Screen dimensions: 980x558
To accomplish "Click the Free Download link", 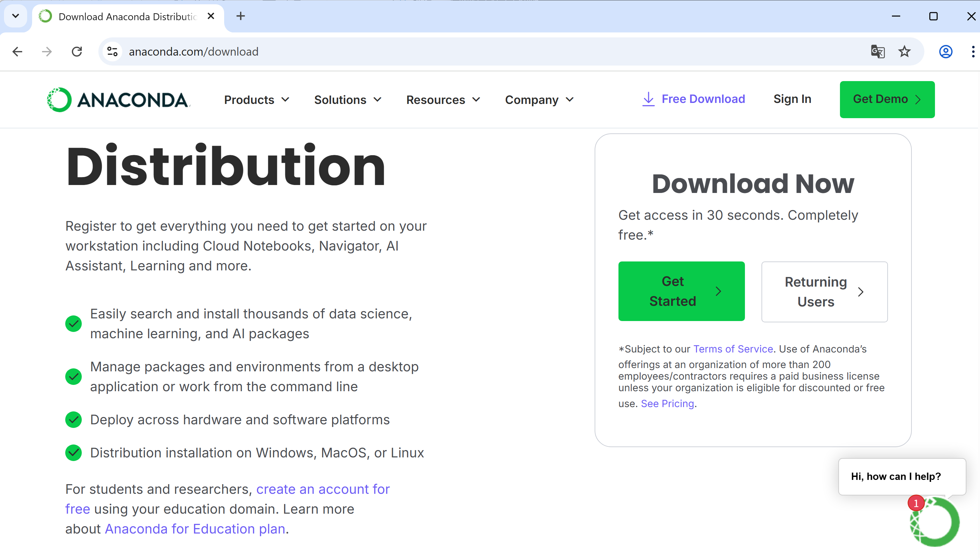I will pyautogui.click(x=693, y=99).
